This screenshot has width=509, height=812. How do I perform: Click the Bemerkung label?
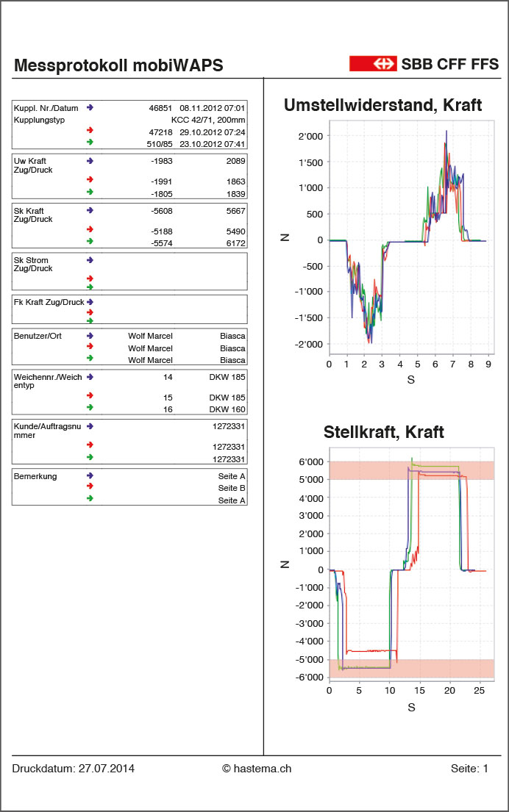pos(35,476)
